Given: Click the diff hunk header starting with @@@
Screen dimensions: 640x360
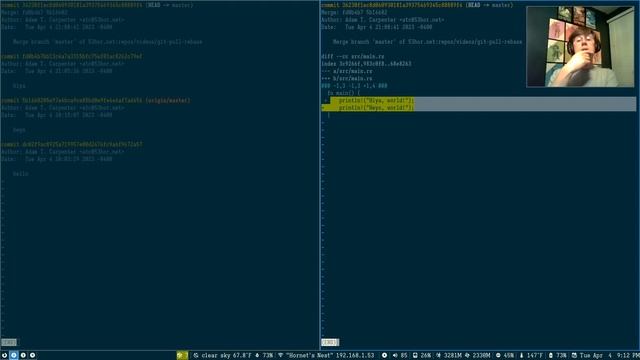Looking at the screenshot, I should point(354,86).
